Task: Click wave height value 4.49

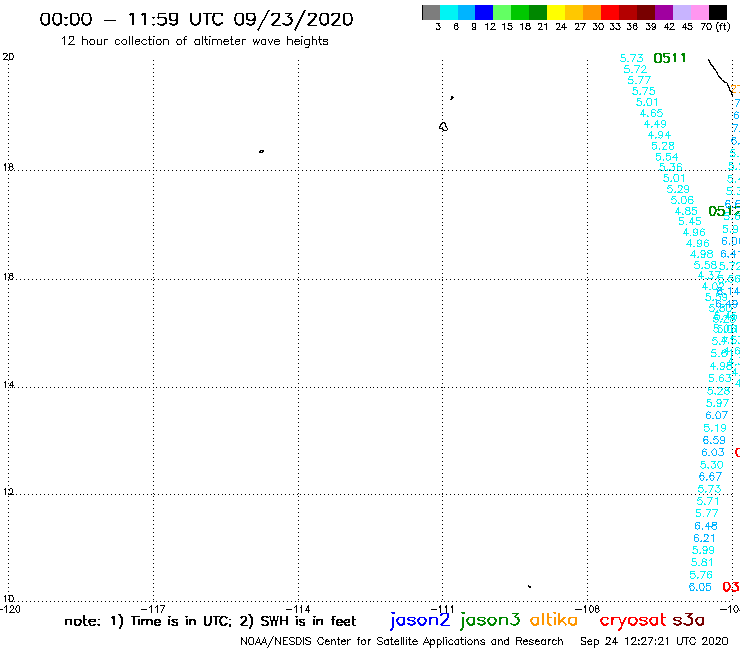Action: click(x=655, y=124)
